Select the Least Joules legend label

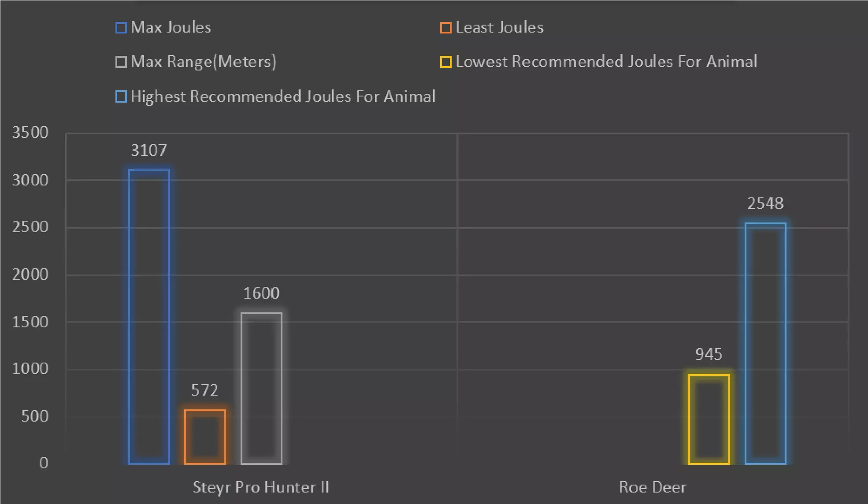click(x=500, y=27)
